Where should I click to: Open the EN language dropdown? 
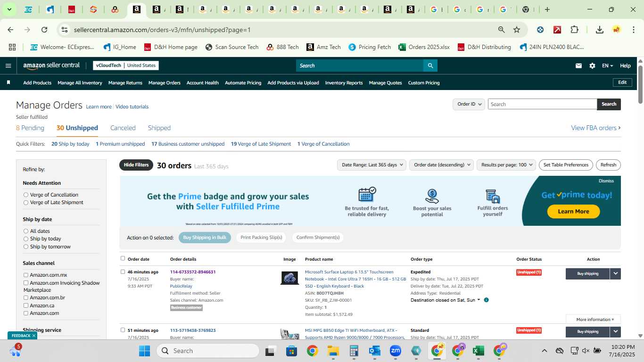click(x=607, y=66)
